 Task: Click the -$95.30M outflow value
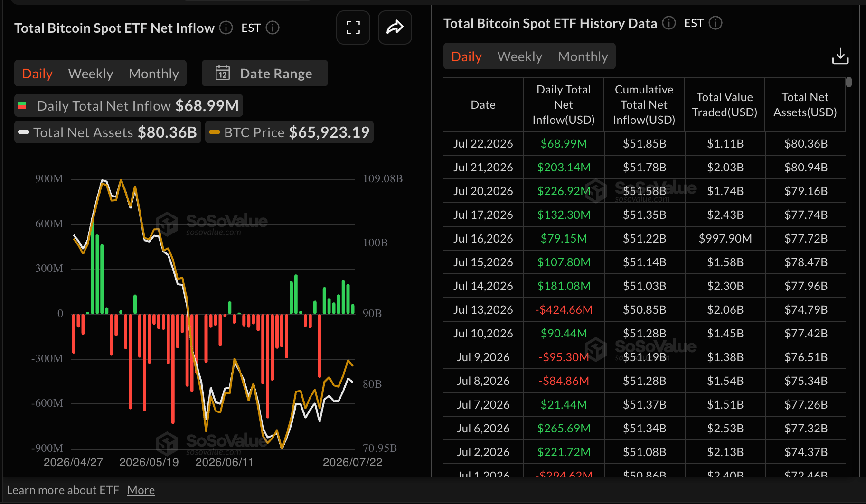[x=564, y=357]
